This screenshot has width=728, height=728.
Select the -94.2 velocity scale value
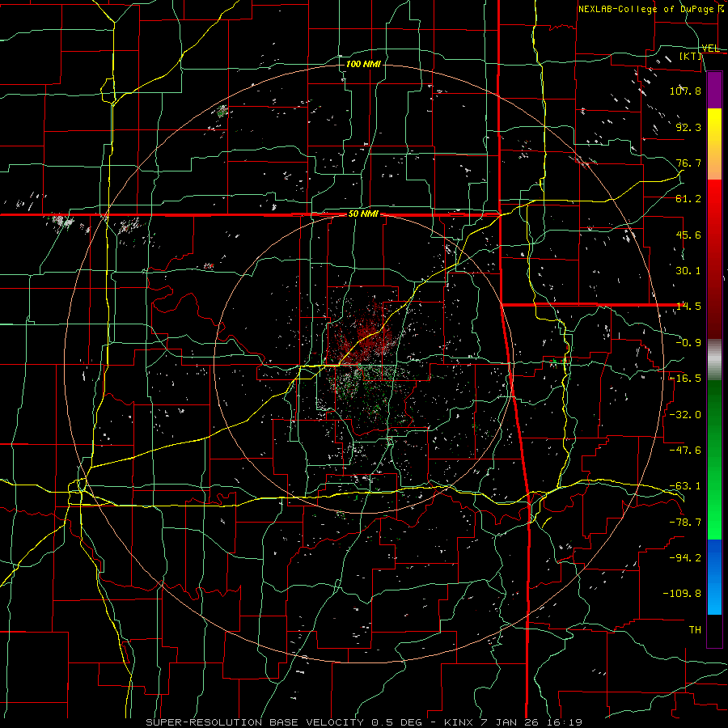coord(685,558)
